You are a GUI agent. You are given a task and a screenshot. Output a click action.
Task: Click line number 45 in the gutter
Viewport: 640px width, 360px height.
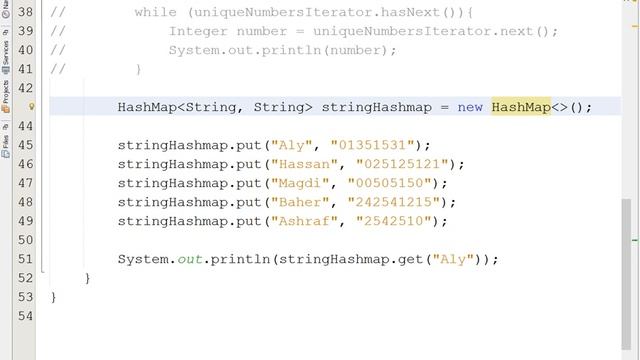25,145
